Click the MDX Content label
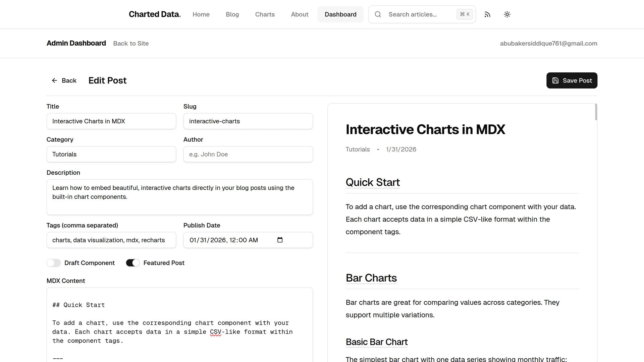The width and height of the screenshot is (644, 362). (x=66, y=281)
